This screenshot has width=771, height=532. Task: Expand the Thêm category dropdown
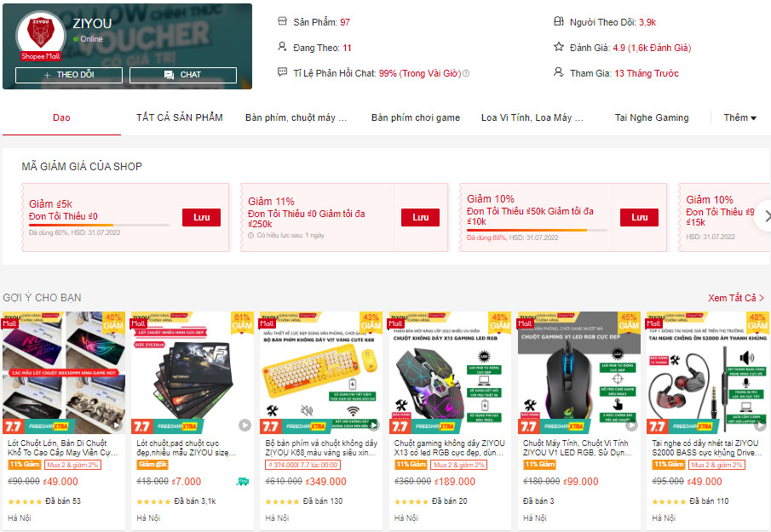[x=740, y=117]
